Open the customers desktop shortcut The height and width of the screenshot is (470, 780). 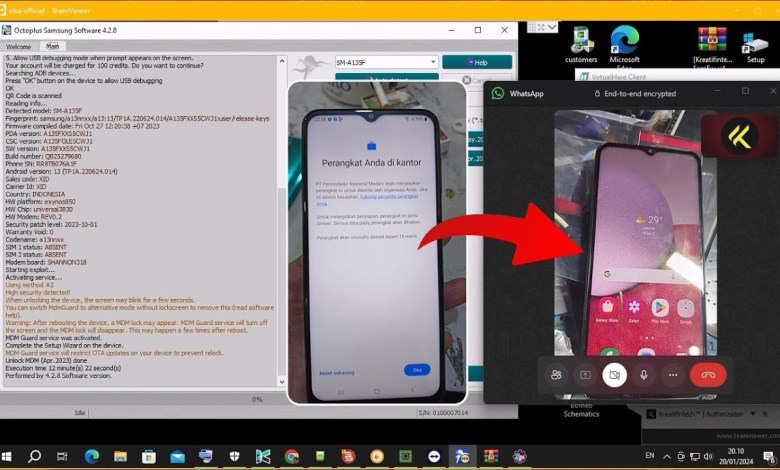point(581,43)
